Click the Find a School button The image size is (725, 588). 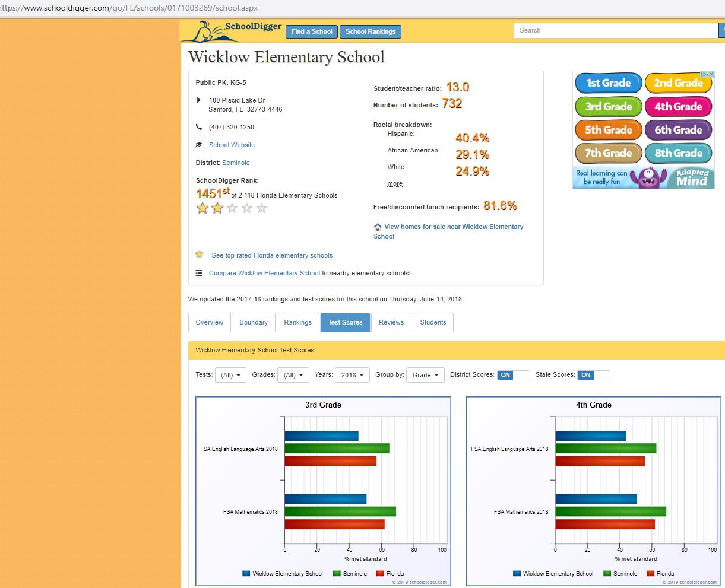[x=312, y=31]
